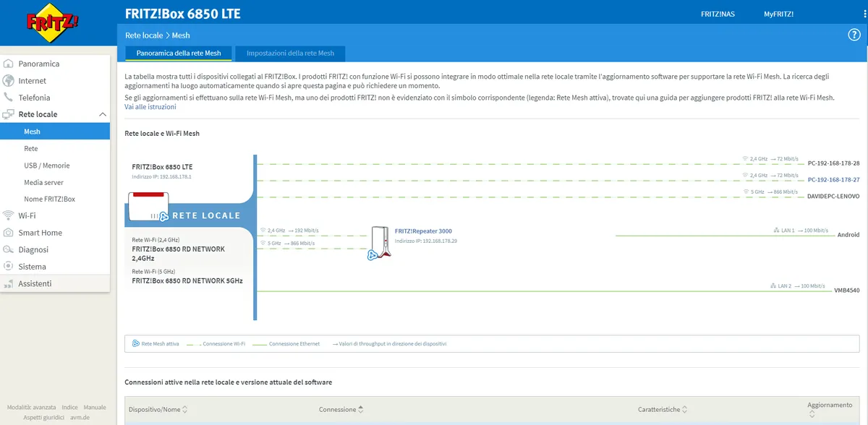Click the Aggiornamento column header
Viewport: 868px width, 425px height.
point(830,405)
